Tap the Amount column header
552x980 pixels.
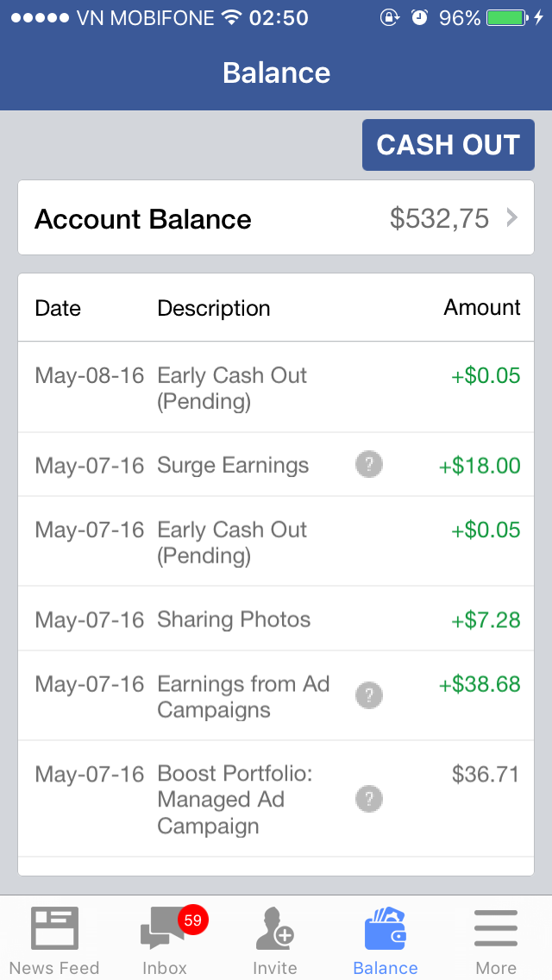482,308
